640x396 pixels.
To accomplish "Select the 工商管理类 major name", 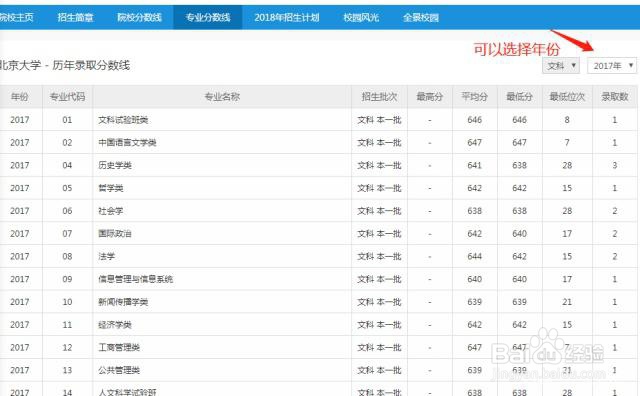I will point(119,347).
